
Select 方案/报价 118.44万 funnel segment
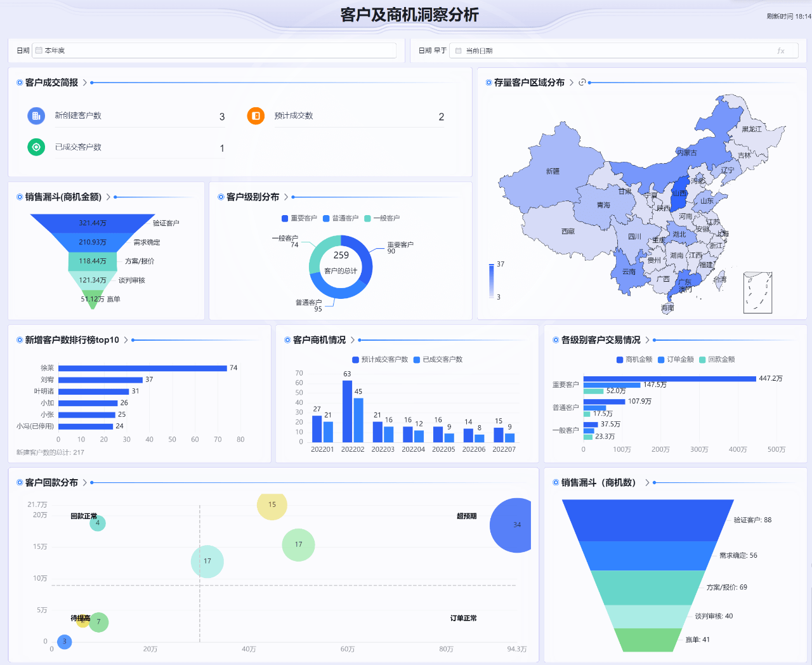93,261
